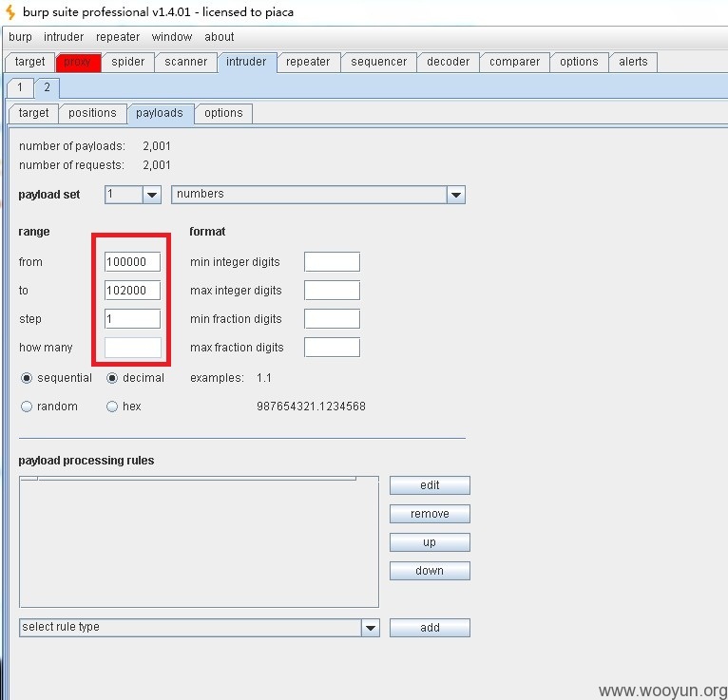Click the number of payloads value 2,001
The width and height of the screenshot is (728, 700).
click(x=157, y=146)
